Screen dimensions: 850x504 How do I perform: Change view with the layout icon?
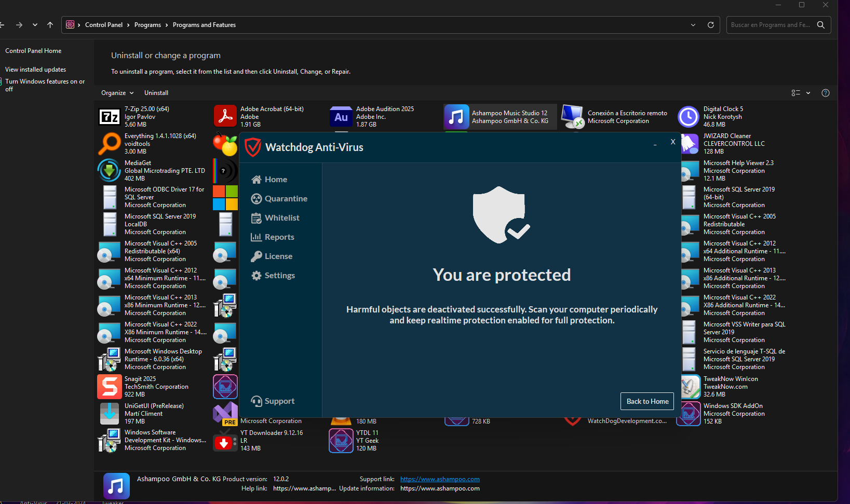[795, 93]
